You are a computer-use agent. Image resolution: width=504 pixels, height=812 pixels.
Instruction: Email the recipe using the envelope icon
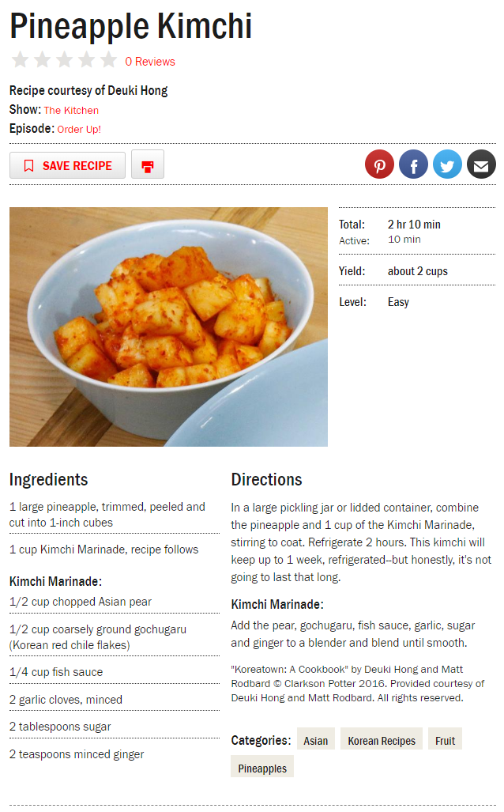[x=481, y=164]
